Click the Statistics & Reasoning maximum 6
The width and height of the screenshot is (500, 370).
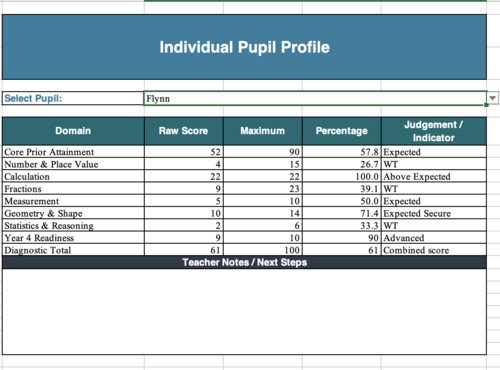(x=263, y=226)
